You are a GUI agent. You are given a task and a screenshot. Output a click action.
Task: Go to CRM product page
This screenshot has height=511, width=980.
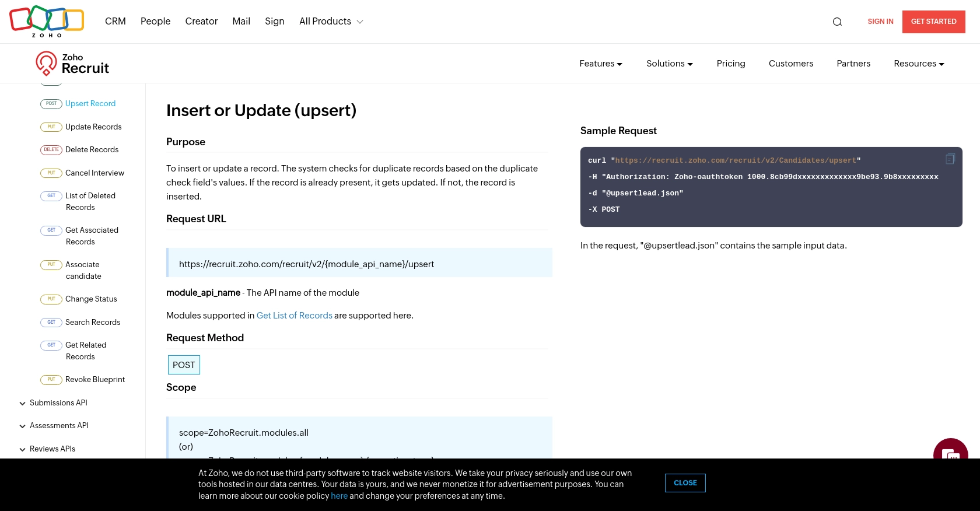click(116, 22)
